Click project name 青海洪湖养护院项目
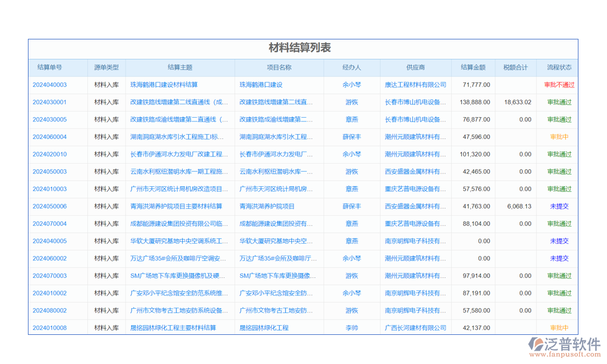607x364 pixels. tap(267, 206)
